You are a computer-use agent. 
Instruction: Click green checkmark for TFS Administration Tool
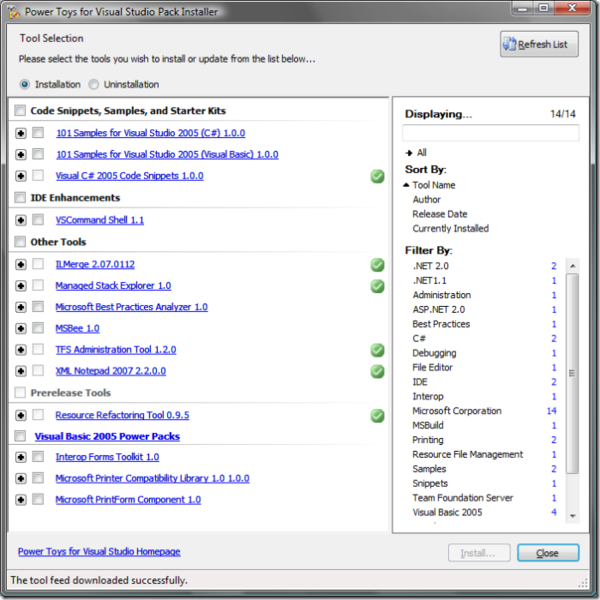pos(377,350)
